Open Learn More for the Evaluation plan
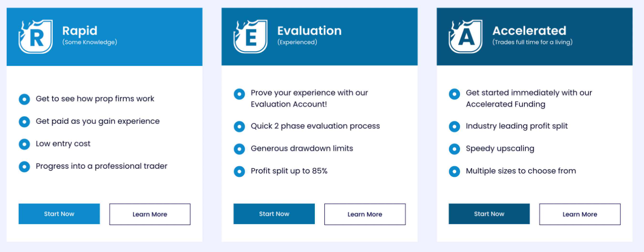The image size is (644, 252). pos(365,214)
